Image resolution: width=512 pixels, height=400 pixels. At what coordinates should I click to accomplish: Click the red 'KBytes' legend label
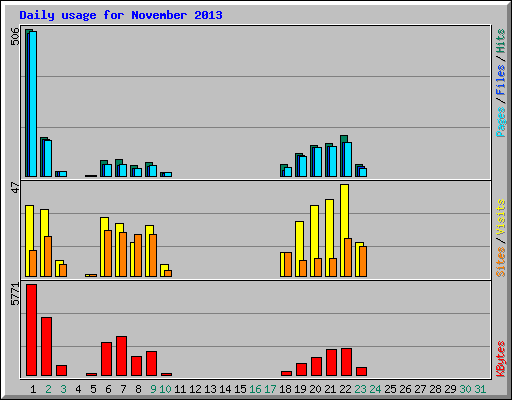pos(500,359)
